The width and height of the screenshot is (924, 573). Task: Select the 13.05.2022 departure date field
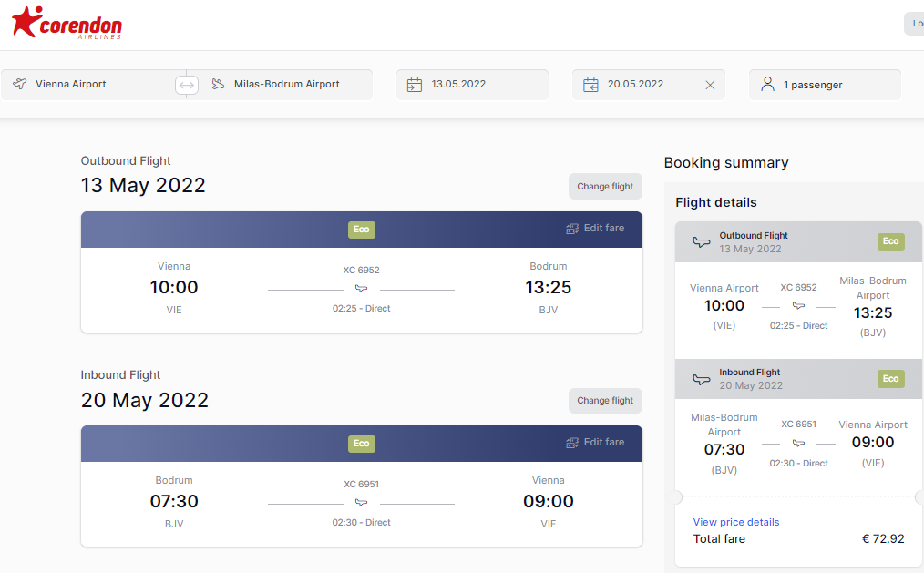click(472, 85)
